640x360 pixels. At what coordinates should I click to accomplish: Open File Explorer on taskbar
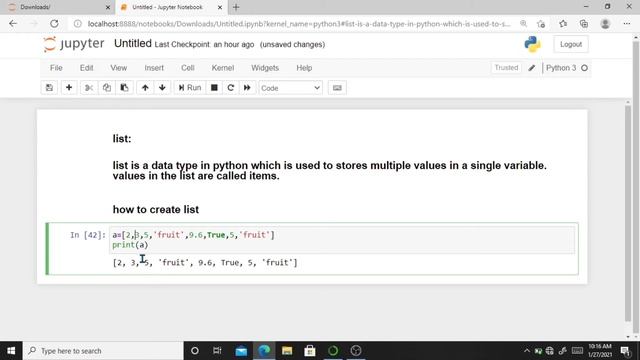click(x=287, y=351)
